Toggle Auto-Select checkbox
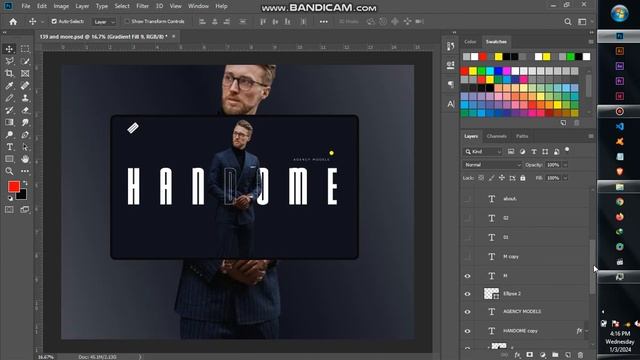Viewport: 640px width, 360px height. pyautogui.click(x=54, y=21)
